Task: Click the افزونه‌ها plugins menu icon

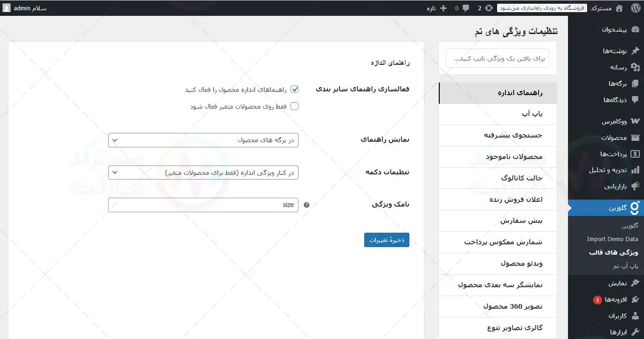Action: pyautogui.click(x=635, y=299)
